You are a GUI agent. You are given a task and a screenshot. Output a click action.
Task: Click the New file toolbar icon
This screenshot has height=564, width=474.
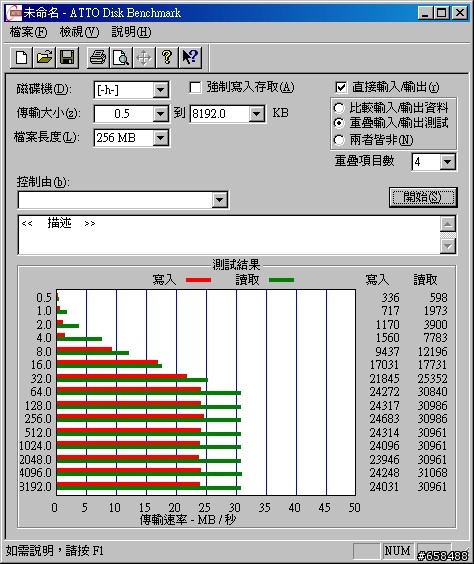22,57
